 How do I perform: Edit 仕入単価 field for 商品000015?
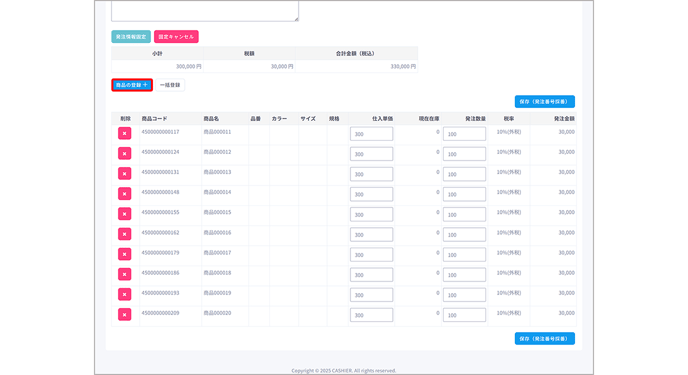pyautogui.click(x=371, y=214)
